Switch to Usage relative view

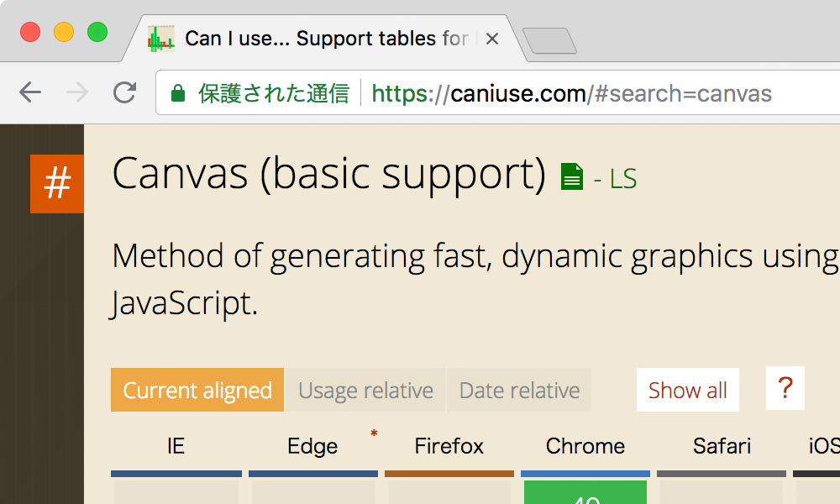[365, 390]
